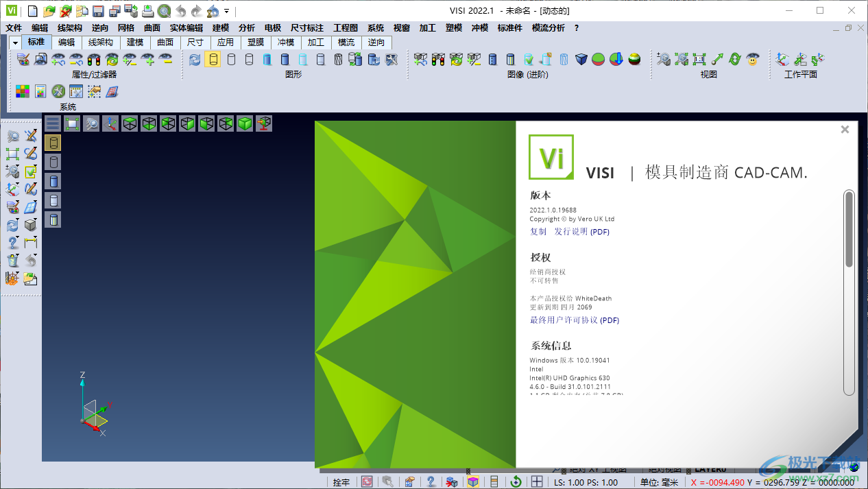The image size is (868, 489).
Task: Switch to the 冲模 ribbon tab
Action: tap(286, 42)
